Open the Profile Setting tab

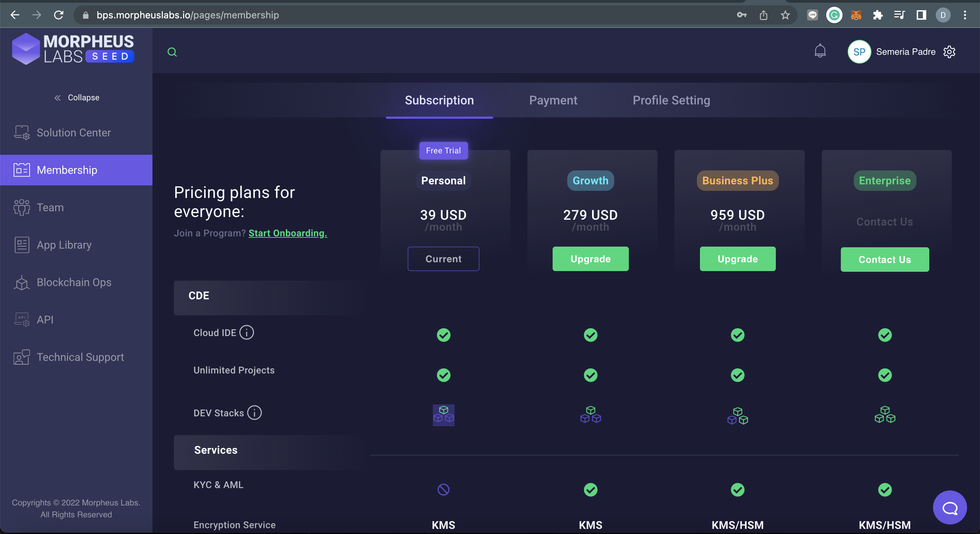(x=671, y=100)
